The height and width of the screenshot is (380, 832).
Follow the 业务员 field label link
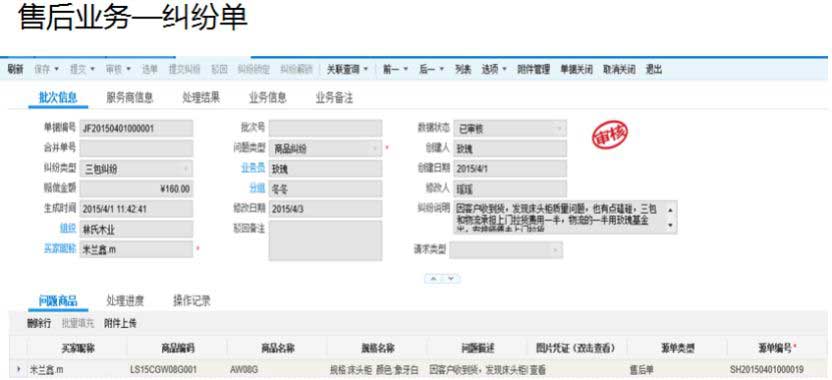tap(253, 169)
